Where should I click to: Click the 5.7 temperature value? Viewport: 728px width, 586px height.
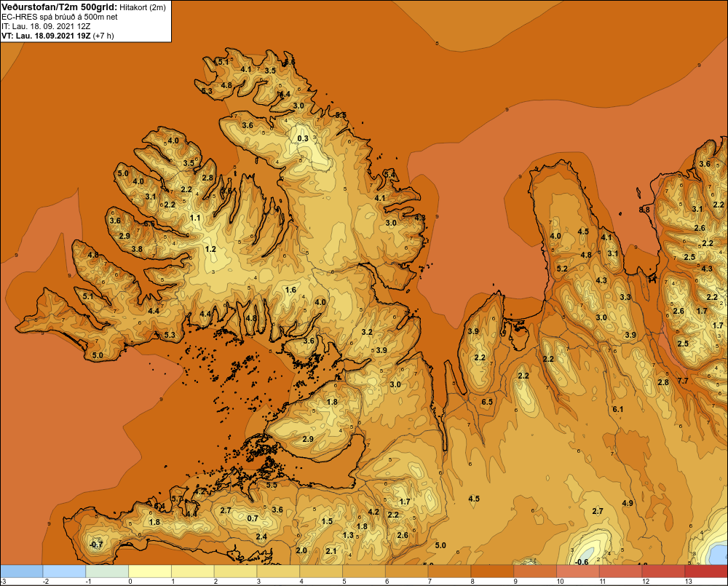[177, 499]
